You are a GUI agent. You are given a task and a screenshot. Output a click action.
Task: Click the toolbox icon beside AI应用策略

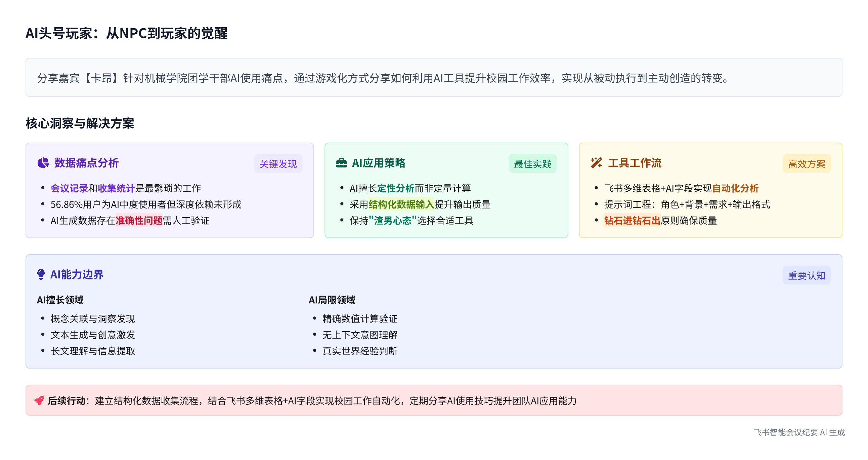(341, 163)
